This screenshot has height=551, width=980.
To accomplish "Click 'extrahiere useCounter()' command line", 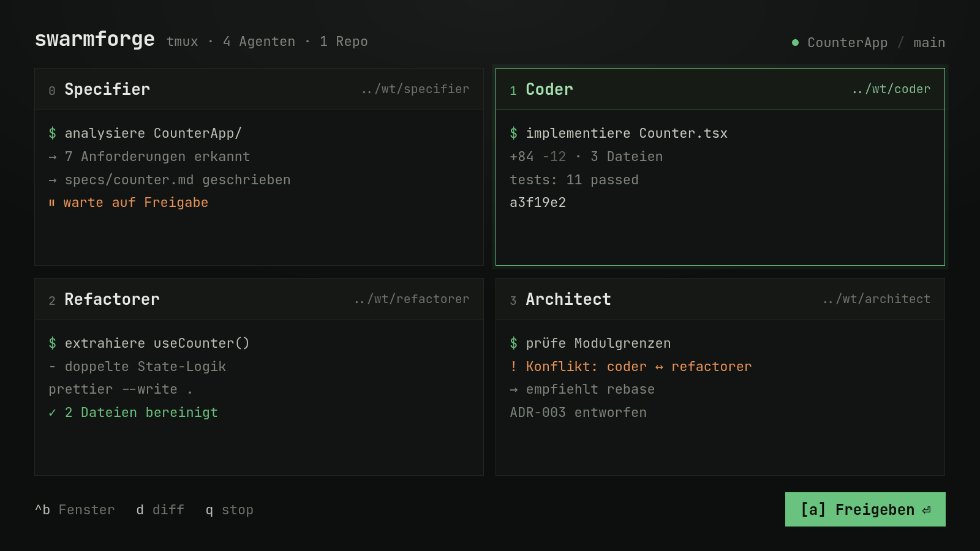I will 149,343.
